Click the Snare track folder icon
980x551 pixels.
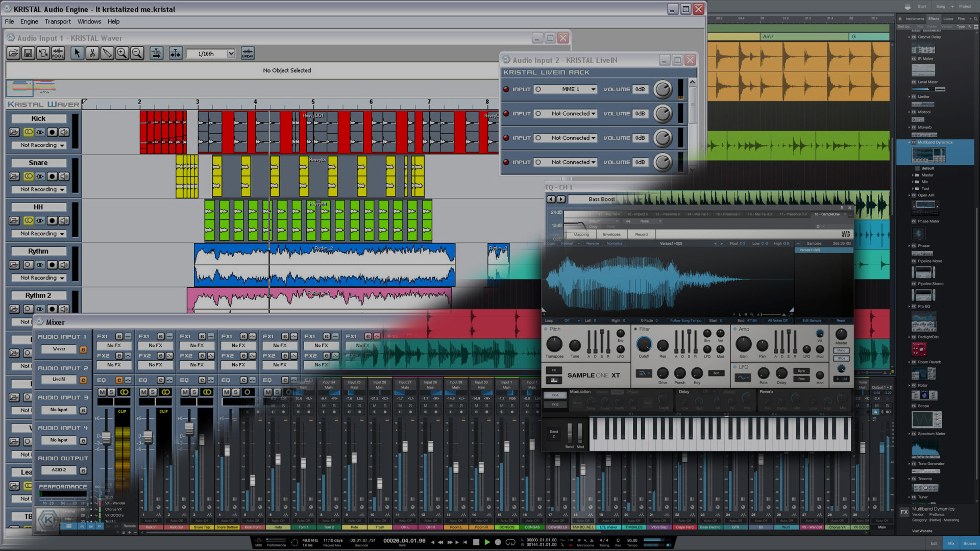pyautogui.click(x=14, y=177)
